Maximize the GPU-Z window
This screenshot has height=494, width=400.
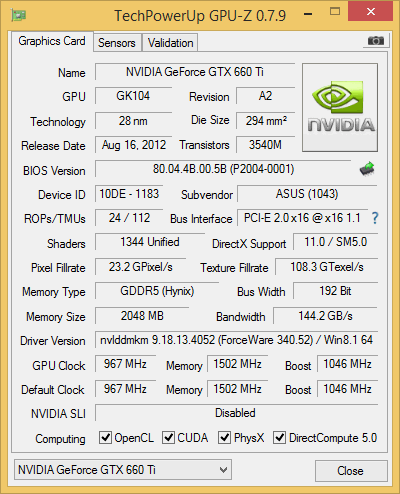click(335, 12)
